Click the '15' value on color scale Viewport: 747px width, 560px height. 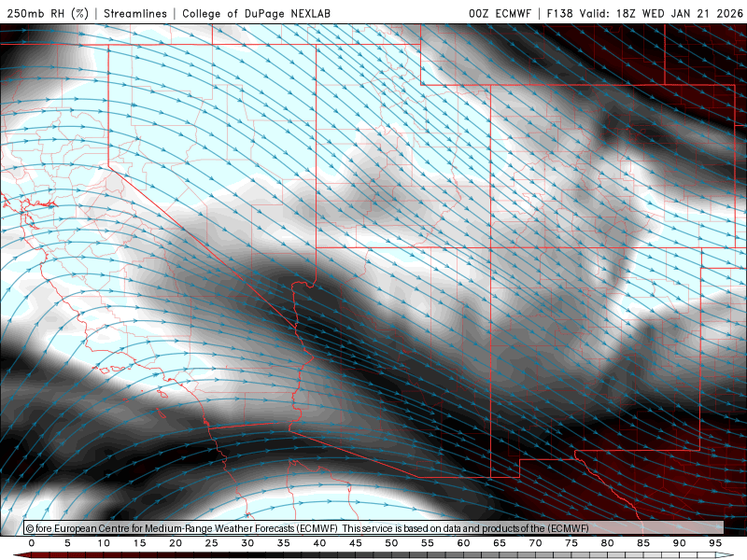(139, 543)
